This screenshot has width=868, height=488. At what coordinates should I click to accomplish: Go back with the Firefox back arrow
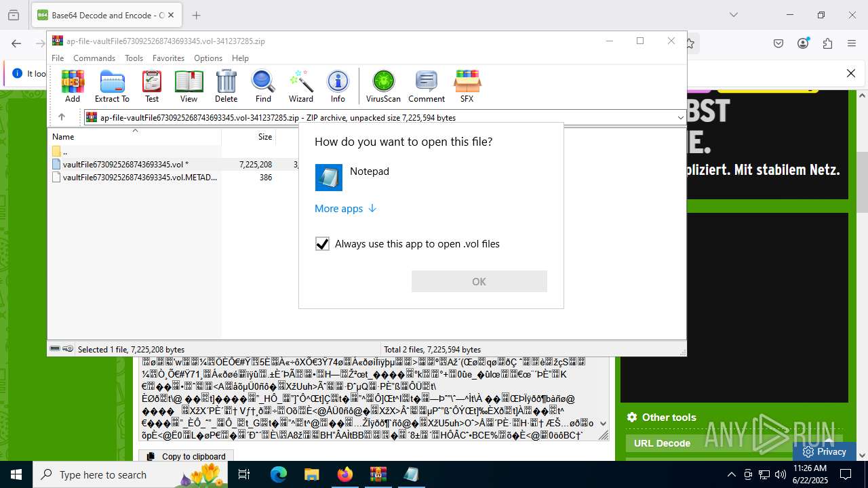(16, 43)
